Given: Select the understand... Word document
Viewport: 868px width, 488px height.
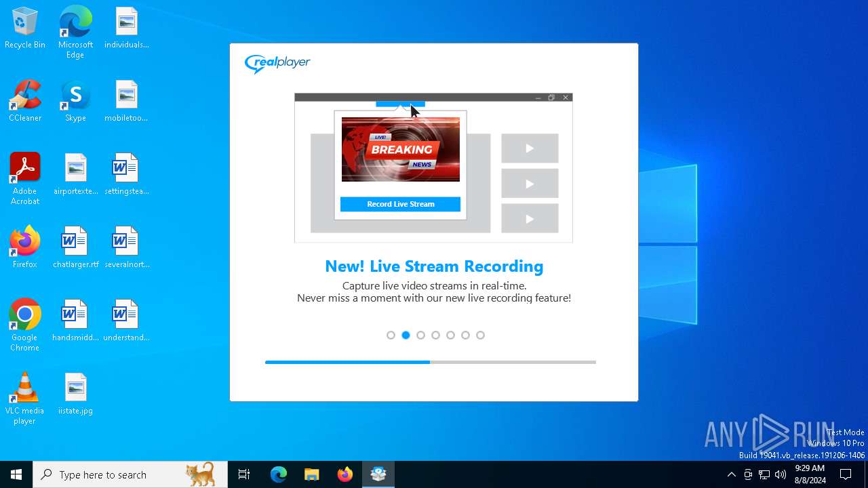Looking at the screenshot, I should 126,321.
